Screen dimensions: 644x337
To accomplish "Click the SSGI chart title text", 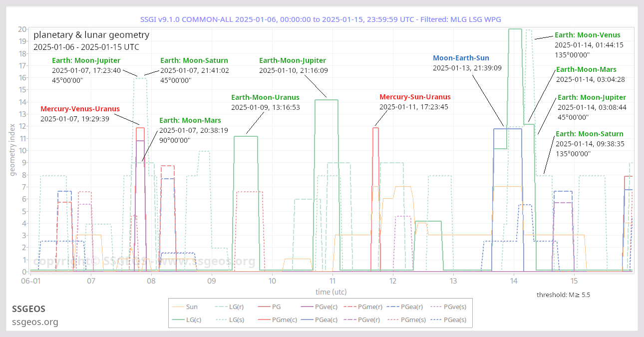I will click(322, 18).
